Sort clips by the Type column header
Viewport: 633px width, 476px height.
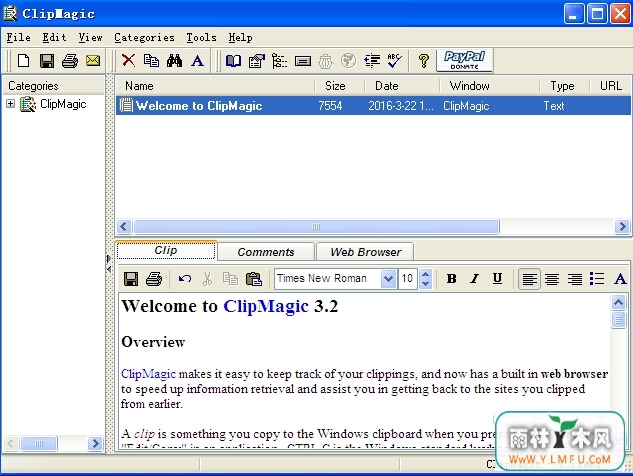click(x=564, y=86)
